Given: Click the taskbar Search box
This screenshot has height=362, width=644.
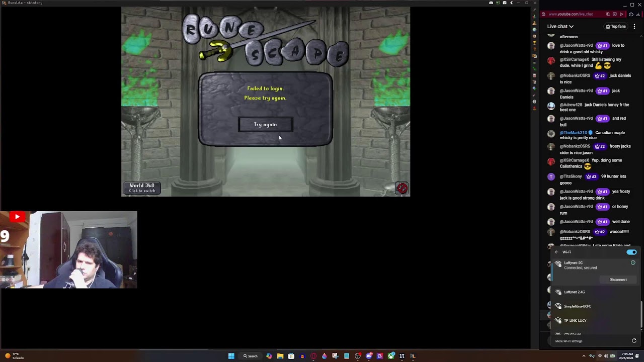Looking at the screenshot, I should [x=251, y=356].
